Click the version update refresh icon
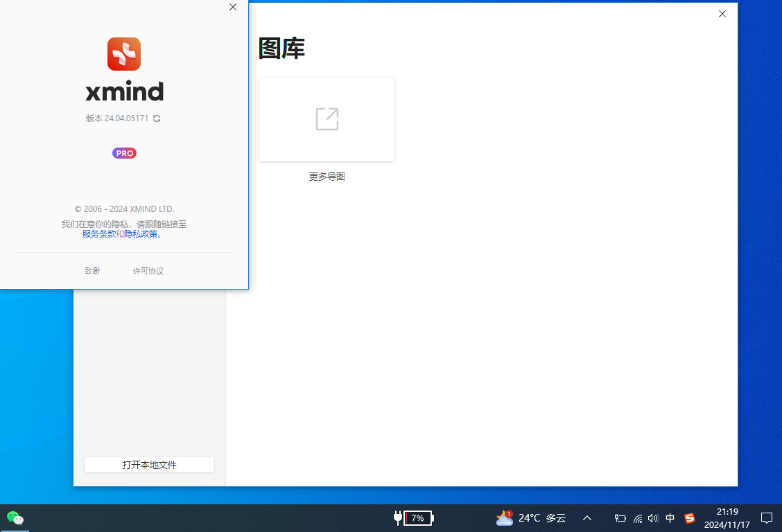This screenshot has width=782, height=532. click(157, 118)
